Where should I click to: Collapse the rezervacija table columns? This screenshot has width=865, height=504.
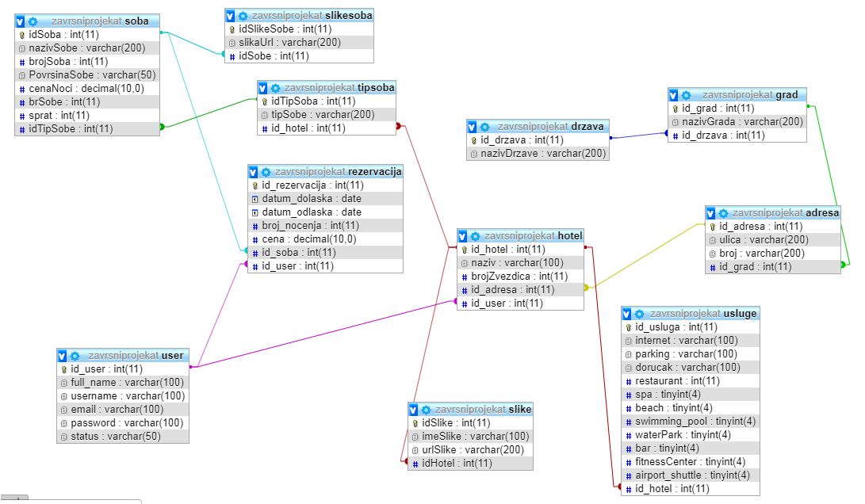coord(253,172)
